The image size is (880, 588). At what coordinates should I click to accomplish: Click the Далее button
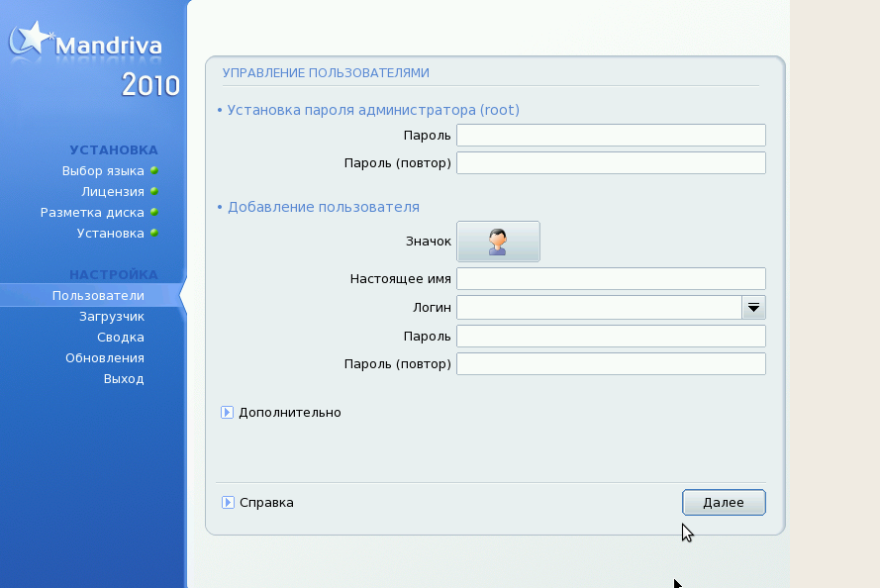tap(724, 502)
